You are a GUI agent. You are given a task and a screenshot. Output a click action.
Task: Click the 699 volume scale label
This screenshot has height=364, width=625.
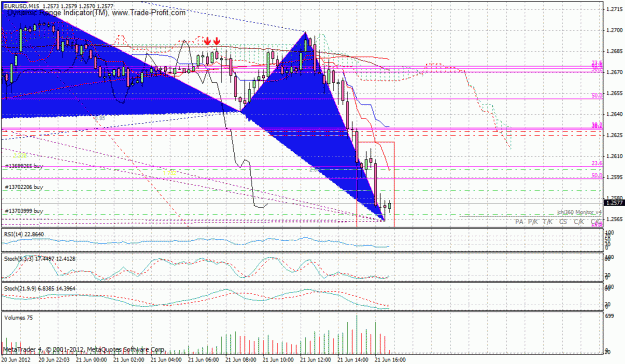[609, 315]
